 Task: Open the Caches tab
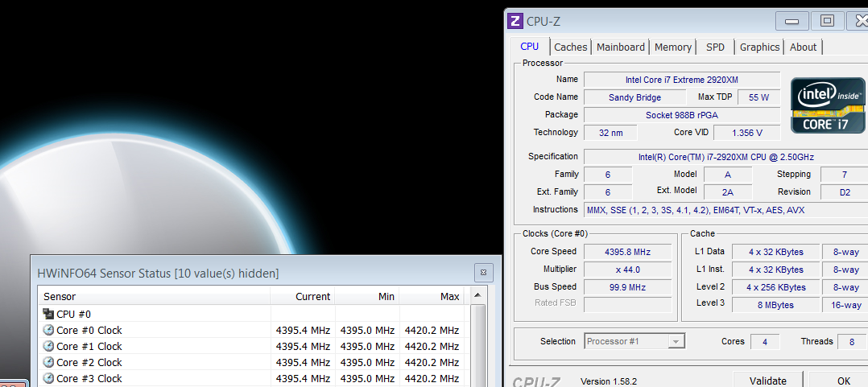click(x=571, y=47)
